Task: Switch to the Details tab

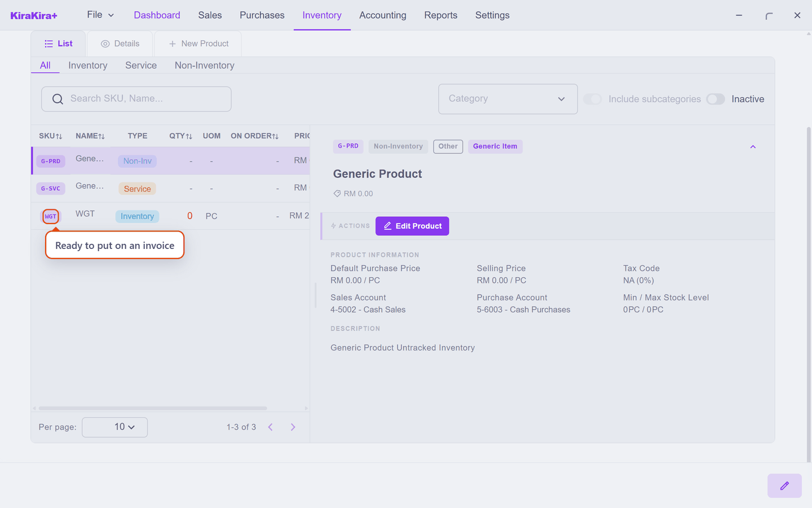Action: pyautogui.click(x=120, y=43)
